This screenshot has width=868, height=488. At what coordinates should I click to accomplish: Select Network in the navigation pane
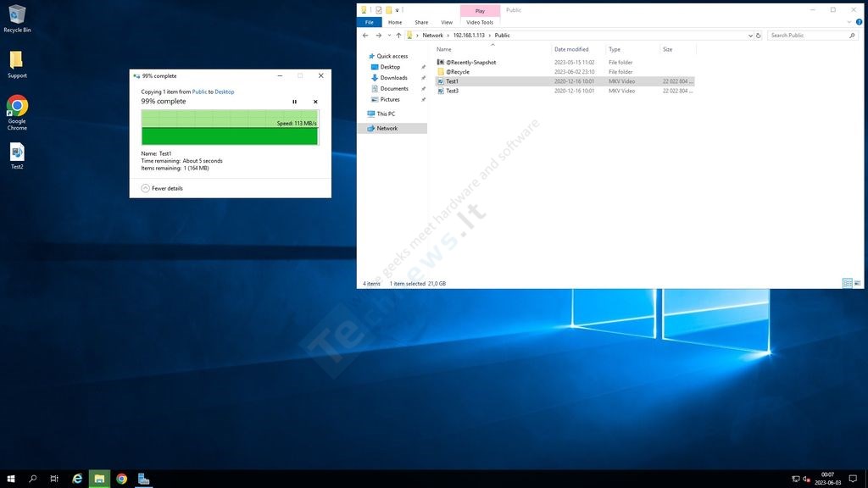(x=392, y=129)
